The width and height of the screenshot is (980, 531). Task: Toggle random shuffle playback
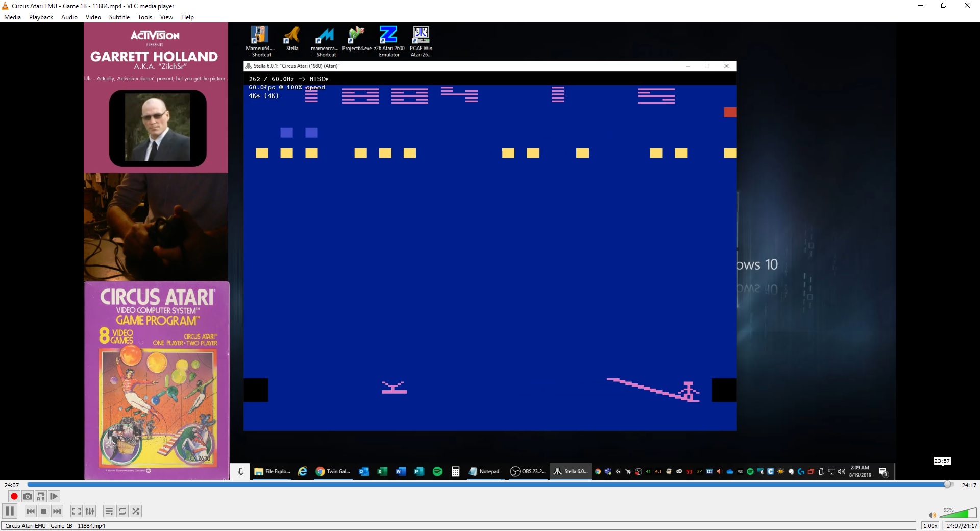136,511
